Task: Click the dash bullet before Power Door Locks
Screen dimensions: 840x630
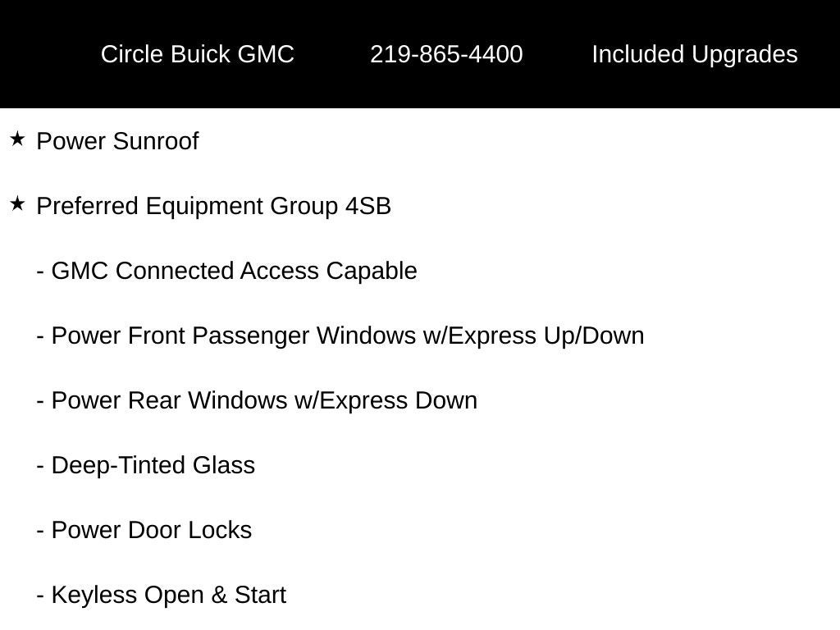Action: pos(40,531)
